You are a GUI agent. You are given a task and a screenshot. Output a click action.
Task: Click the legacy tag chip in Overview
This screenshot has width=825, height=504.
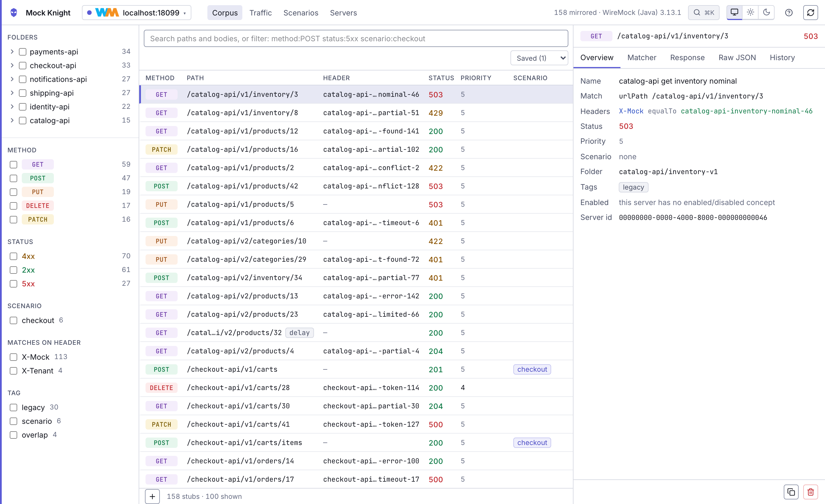pos(633,187)
